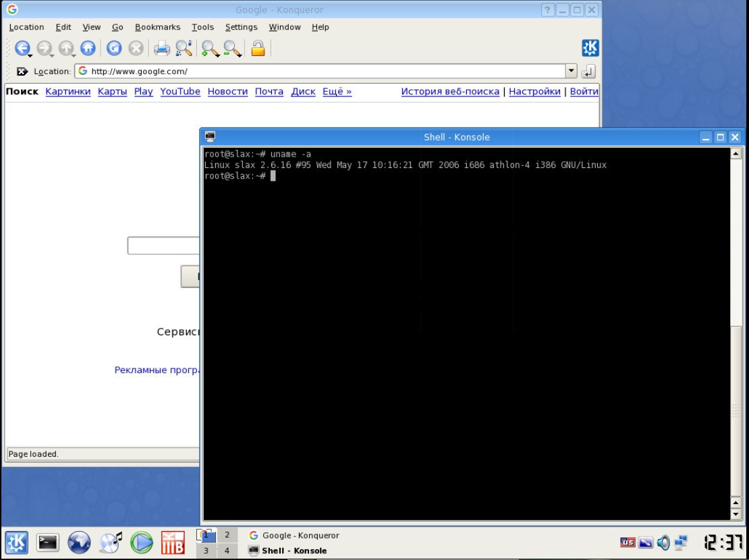Viewport: 749px width, 560px height.
Task: Click in the Google search input field
Action: [x=163, y=246]
